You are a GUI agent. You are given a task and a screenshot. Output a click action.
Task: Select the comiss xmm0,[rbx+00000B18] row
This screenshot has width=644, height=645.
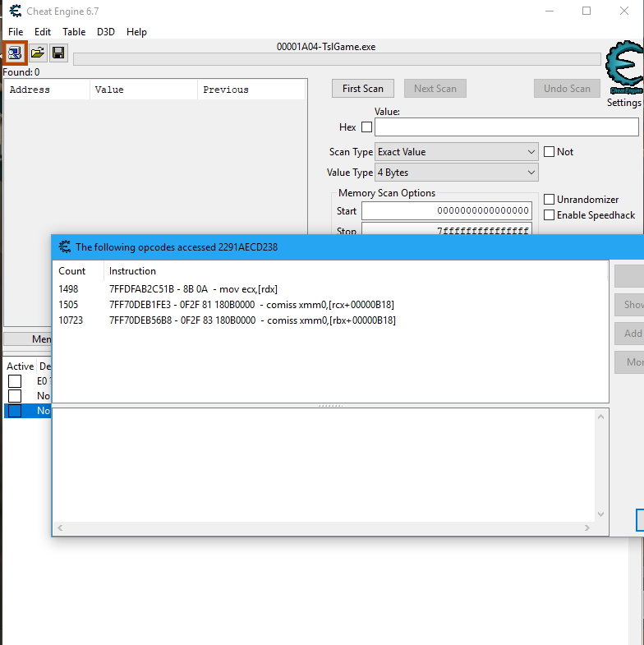coord(330,320)
